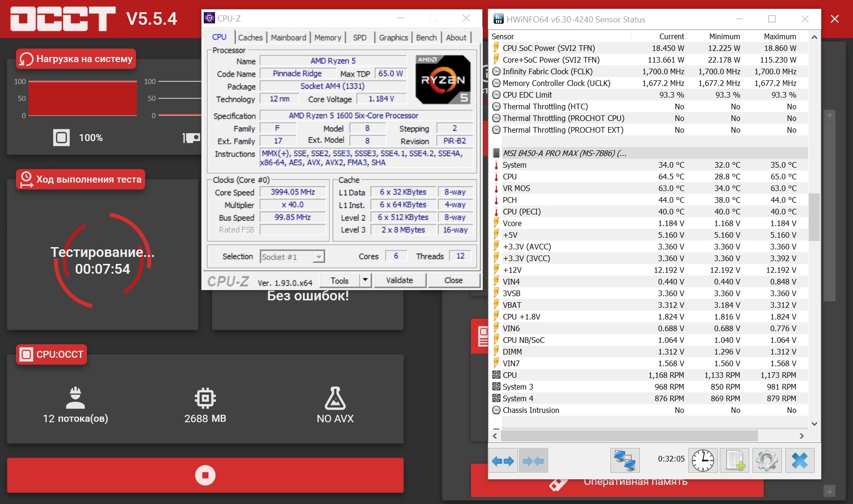The height and width of the screenshot is (504, 853).
Task: Close HWiNFO sensors with the blue X icon
Action: coord(800,461)
